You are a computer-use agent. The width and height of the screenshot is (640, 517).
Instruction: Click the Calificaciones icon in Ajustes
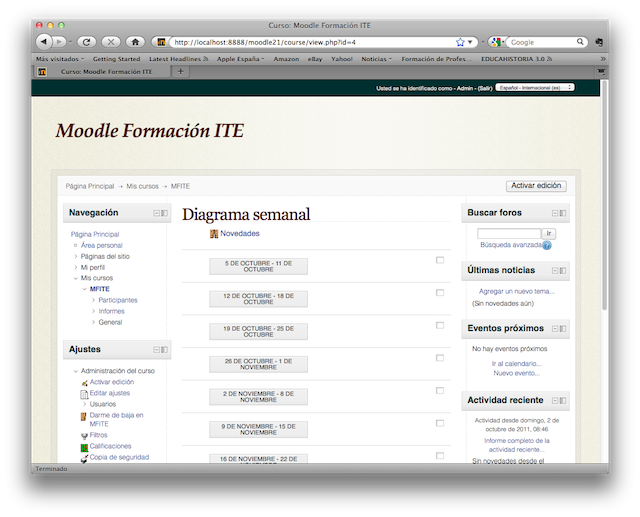click(85, 447)
